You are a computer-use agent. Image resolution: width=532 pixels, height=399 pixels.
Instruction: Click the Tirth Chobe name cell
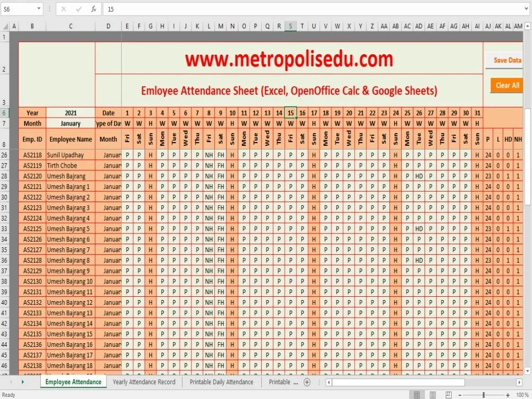click(x=71, y=165)
